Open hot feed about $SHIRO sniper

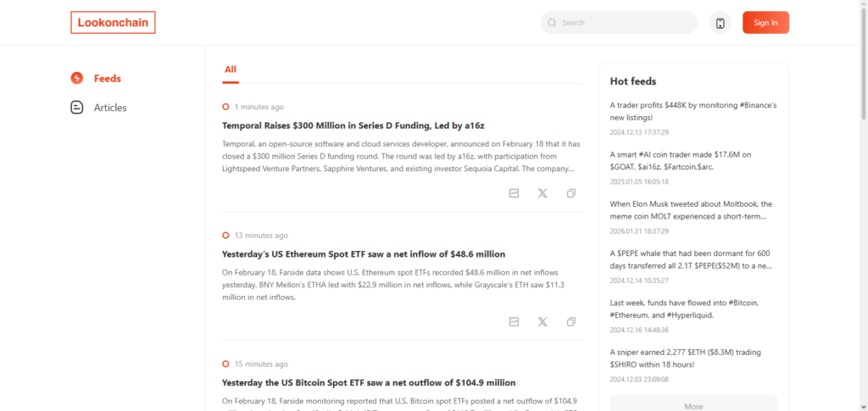pos(686,358)
